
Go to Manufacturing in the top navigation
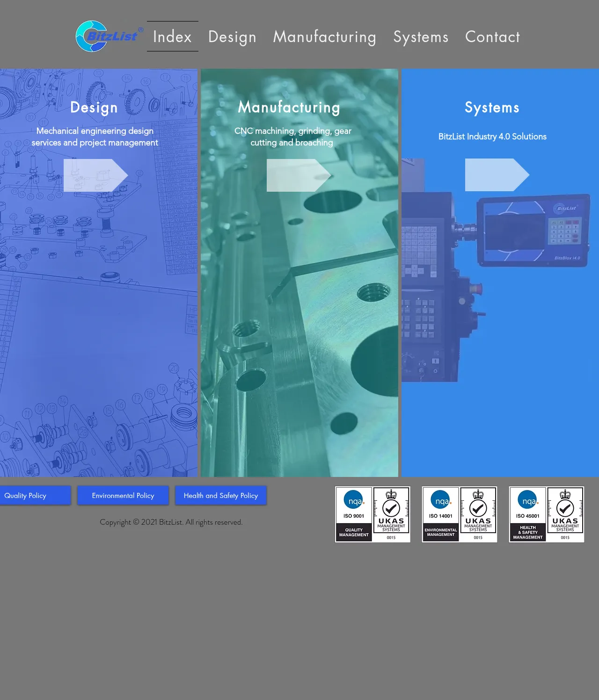pyautogui.click(x=325, y=36)
